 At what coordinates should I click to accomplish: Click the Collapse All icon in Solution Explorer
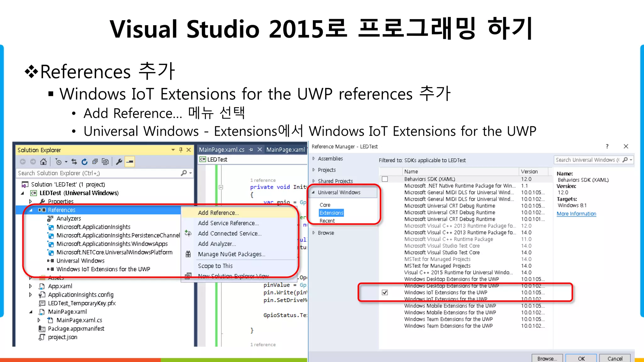click(95, 162)
